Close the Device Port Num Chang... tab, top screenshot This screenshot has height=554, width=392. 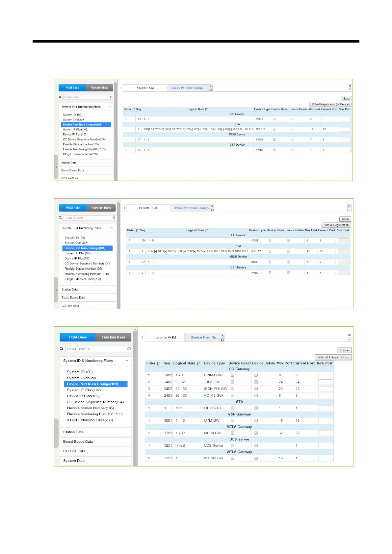[211, 86]
